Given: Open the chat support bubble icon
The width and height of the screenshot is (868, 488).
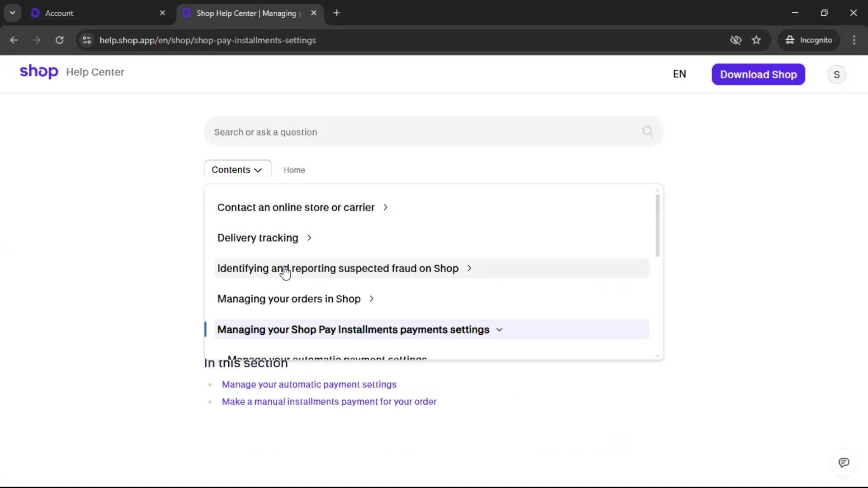Looking at the screenshot, I should pyautogui.click(x=844, y=462).
